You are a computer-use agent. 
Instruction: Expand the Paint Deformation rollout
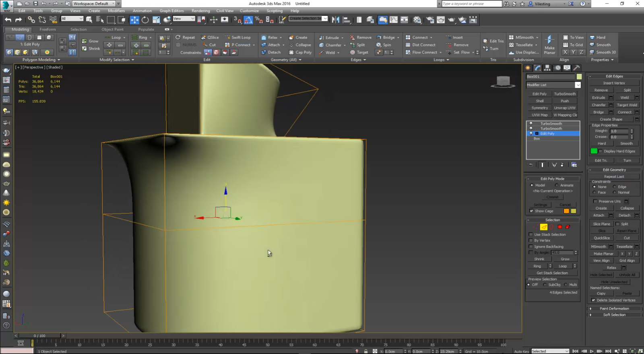[614, 308]
